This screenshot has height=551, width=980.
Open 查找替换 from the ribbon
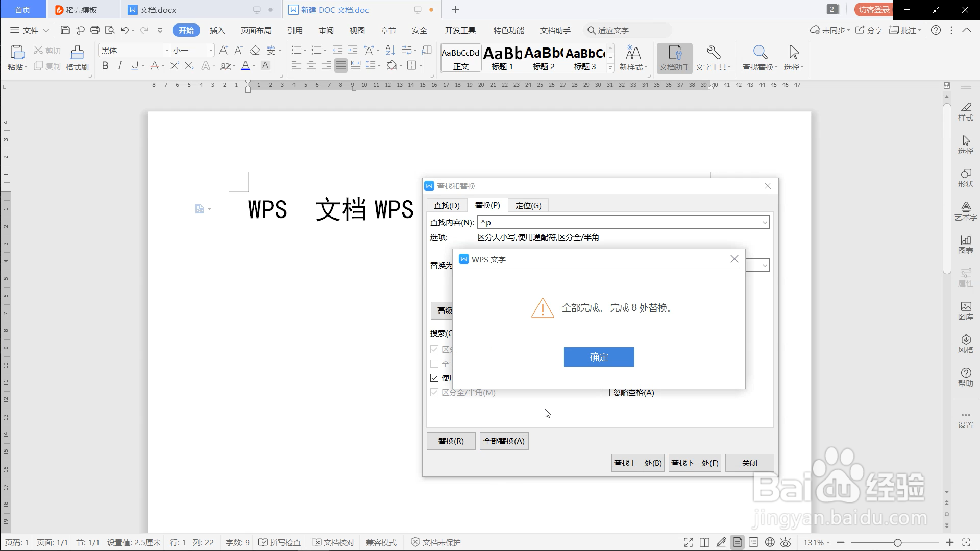[759, 56]
